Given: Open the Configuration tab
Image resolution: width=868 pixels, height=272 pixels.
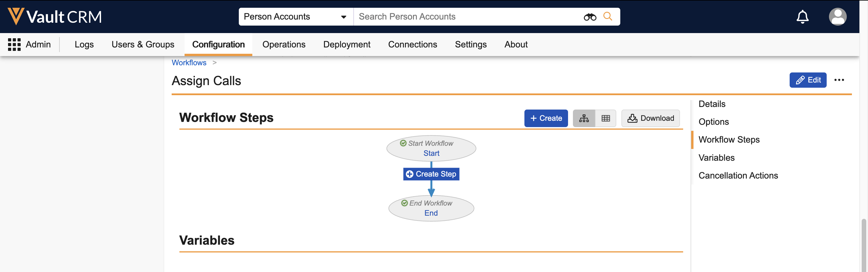Looking at the screenshot, I should (x=218, y=45).
